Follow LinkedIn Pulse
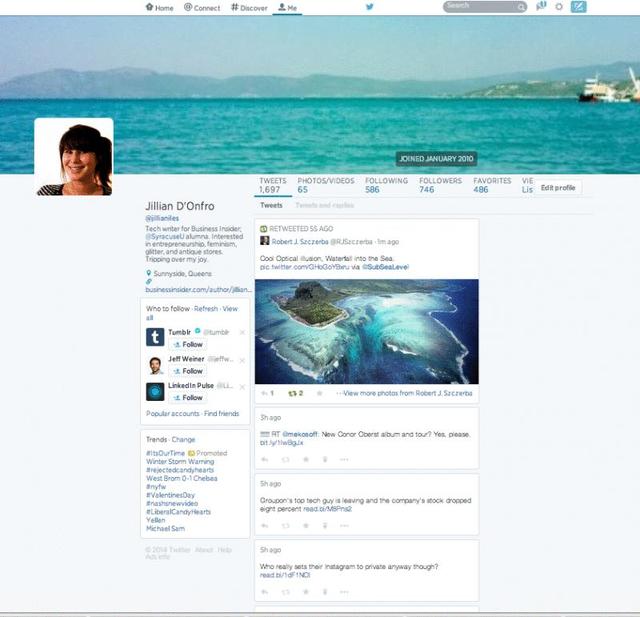The image size is (640, 617). tap(188, 397)
